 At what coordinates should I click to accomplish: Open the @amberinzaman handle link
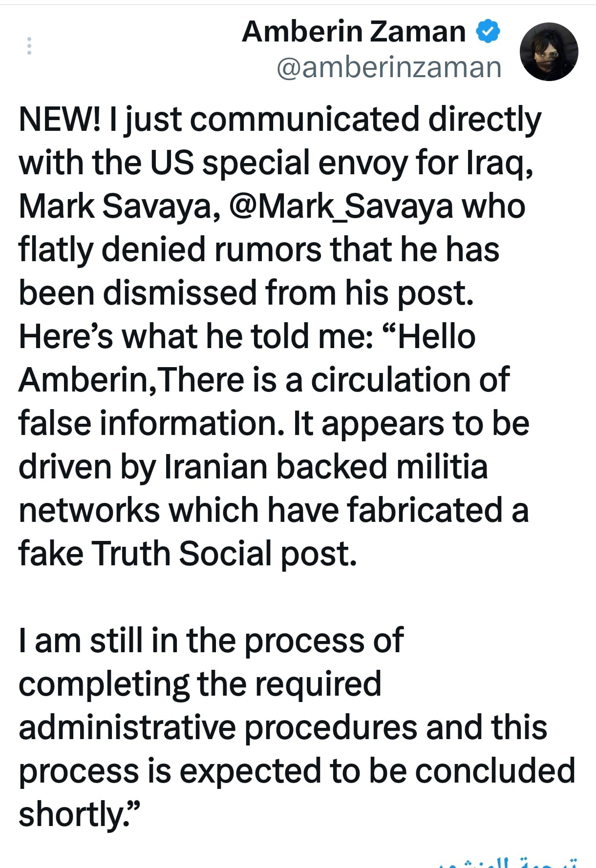[389, 67]
